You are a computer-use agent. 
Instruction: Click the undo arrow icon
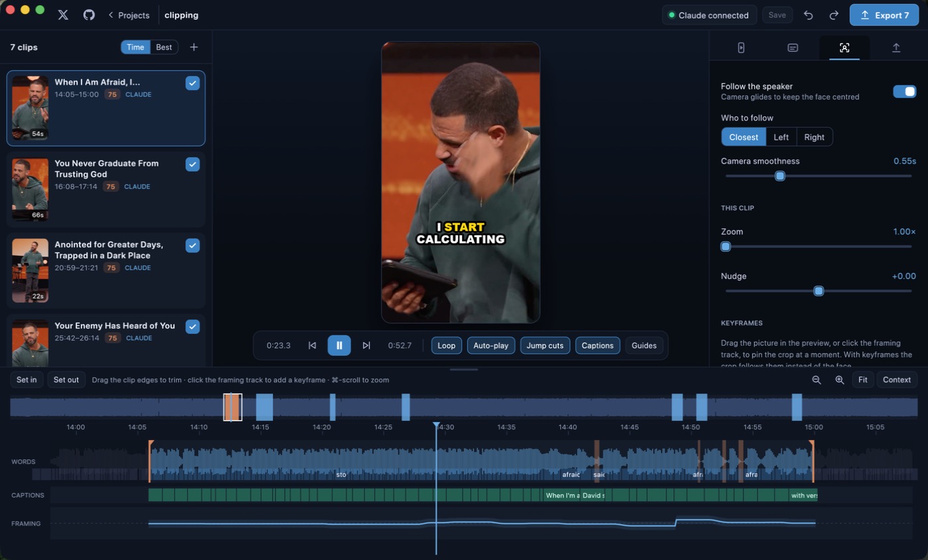809,15
